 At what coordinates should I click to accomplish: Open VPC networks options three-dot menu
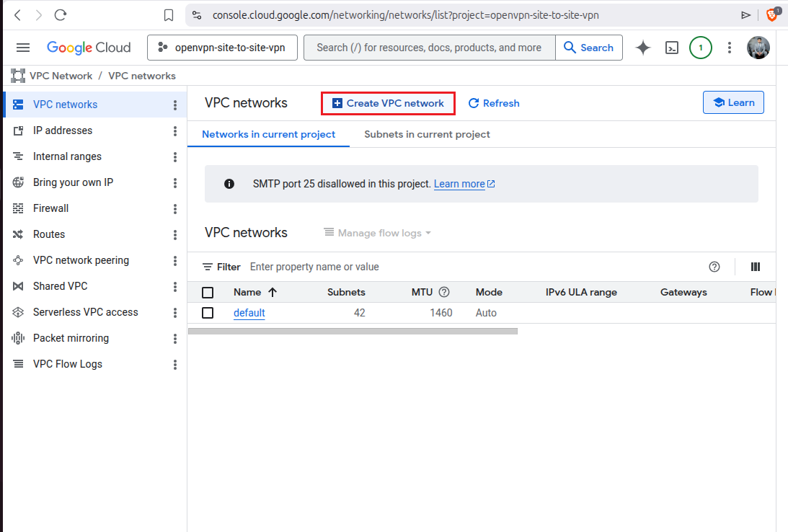coord(175,105)
